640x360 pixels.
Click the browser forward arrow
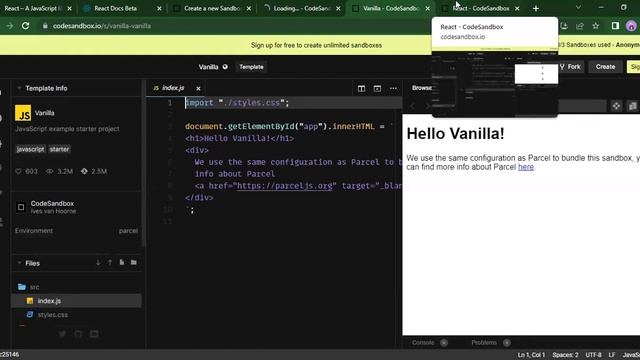[9, 26]
